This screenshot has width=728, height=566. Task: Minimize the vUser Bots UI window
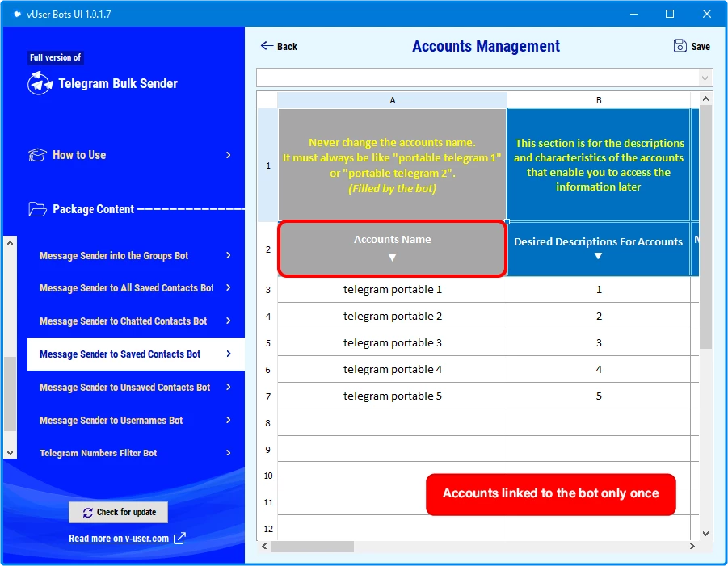tap(633, 14)
